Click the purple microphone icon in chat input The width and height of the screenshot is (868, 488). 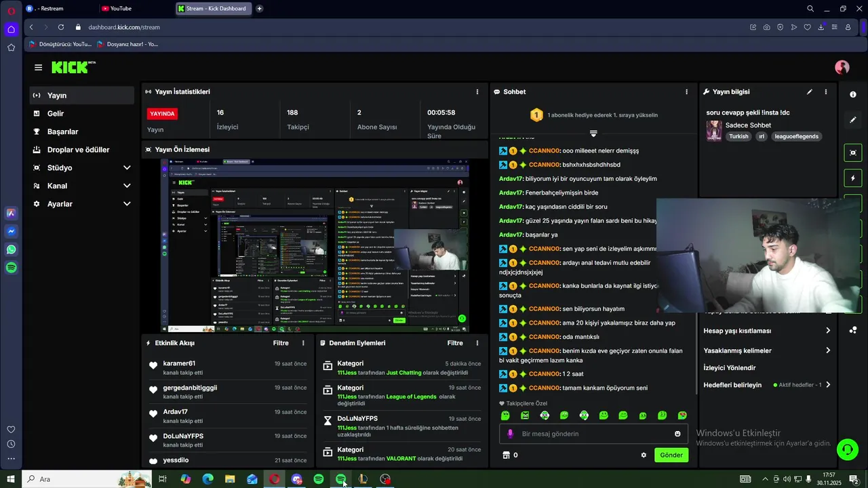pos(511,434)
